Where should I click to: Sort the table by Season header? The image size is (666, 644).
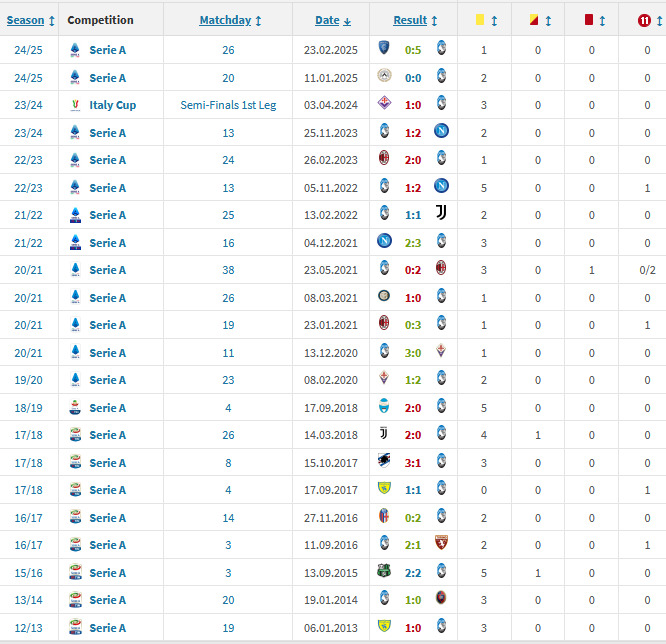26,20
